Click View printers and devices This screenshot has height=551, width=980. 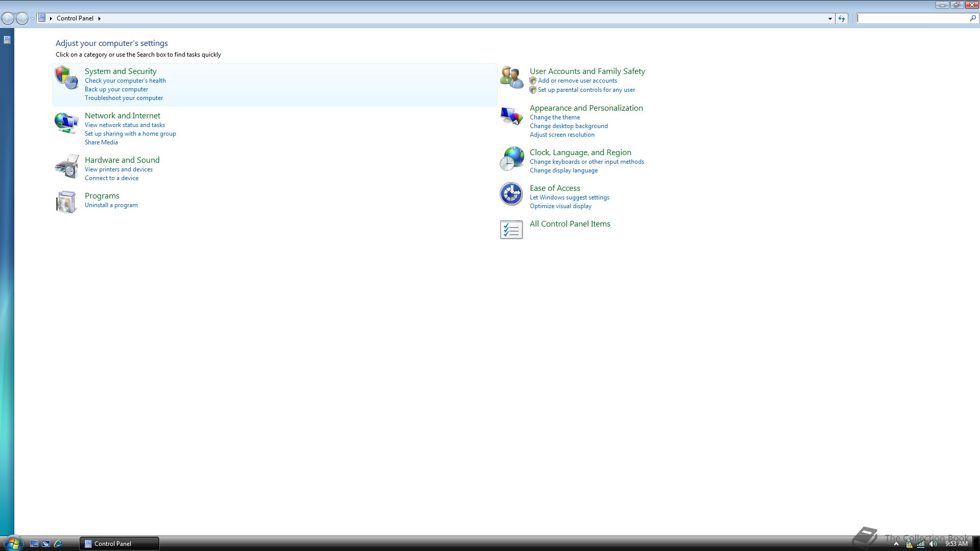click(x=118, y=169)
